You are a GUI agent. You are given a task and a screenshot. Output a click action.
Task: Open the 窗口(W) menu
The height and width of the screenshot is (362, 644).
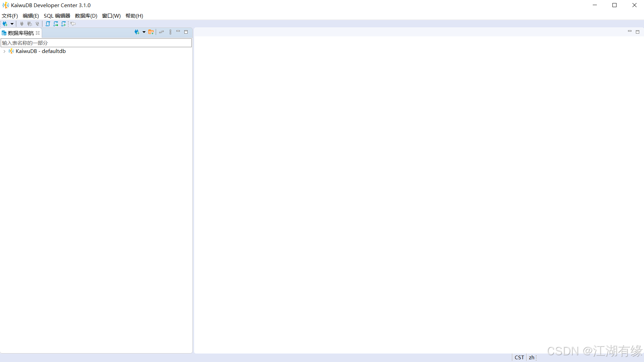click(x=111, y=16)
